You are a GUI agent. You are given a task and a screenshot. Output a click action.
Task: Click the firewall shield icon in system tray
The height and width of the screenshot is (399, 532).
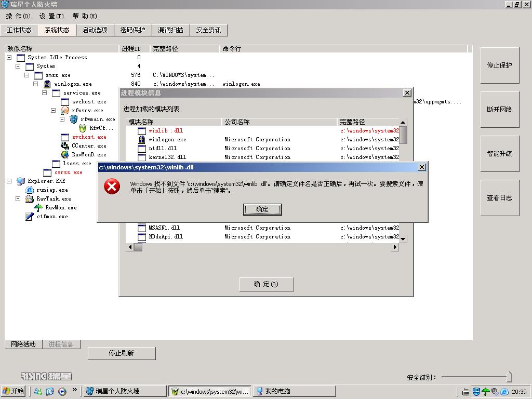pyautogui.click(x=476, y=392)
